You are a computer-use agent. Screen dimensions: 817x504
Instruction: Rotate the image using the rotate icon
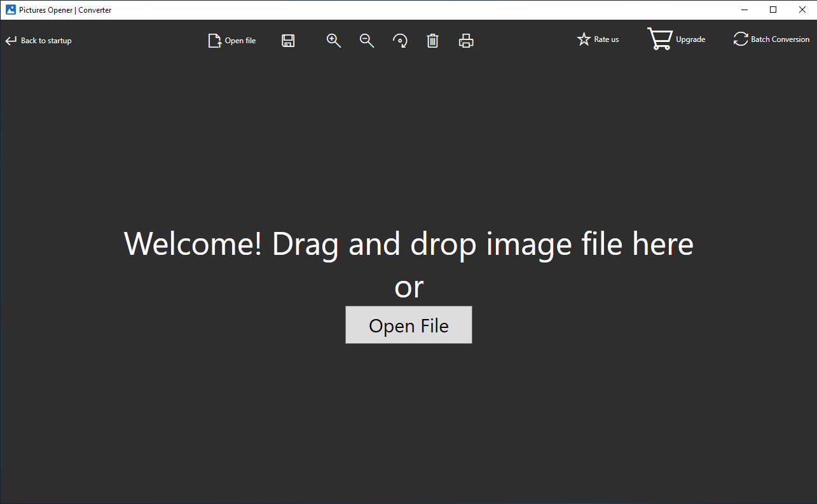pos(400,41)
